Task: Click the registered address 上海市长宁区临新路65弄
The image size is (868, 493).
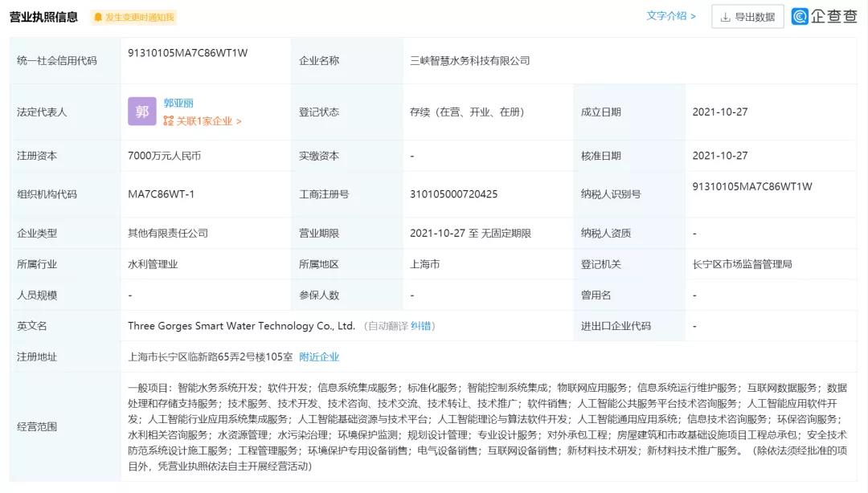Action: click(210, 357)
